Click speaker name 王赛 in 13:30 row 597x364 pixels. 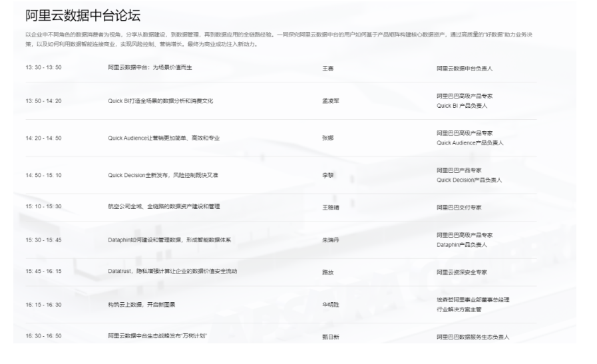point(328,69)
